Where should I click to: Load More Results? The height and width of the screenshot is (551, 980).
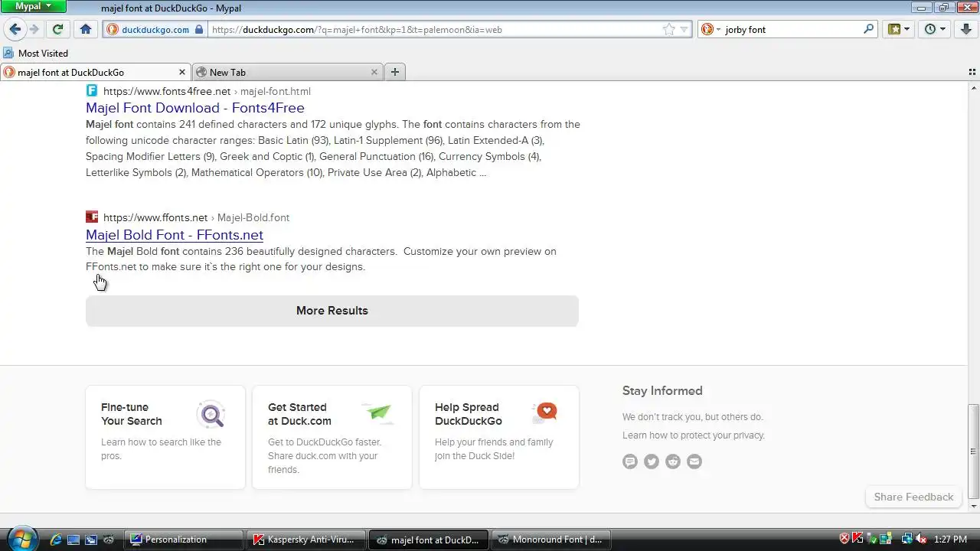tap(332, 311)
